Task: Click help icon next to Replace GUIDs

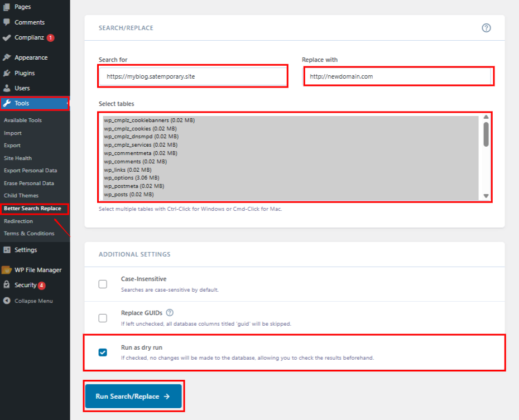Action: [x=170, y=312]
